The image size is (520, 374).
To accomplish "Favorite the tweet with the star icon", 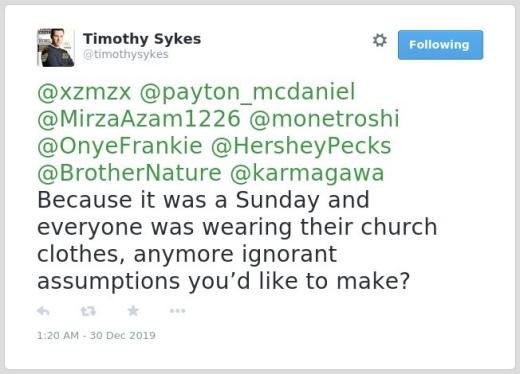I will 133,311.
